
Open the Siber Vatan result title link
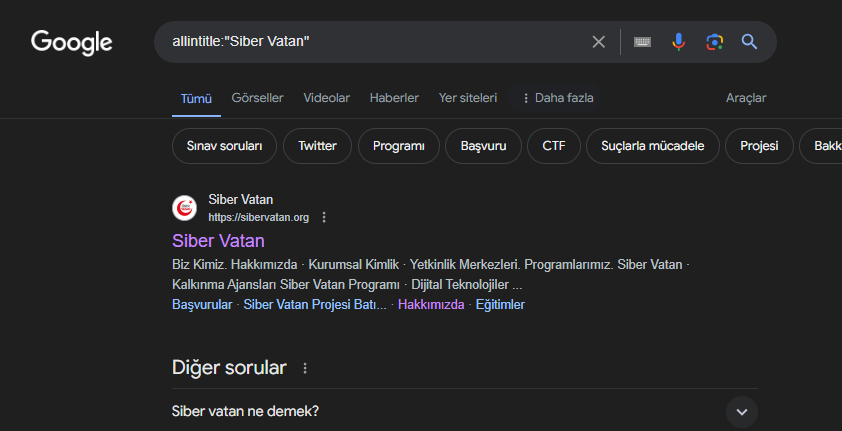pos(218,241)
